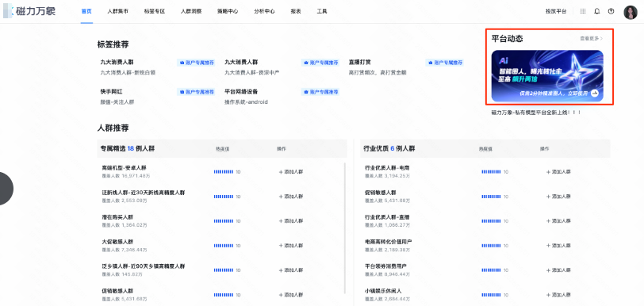Select tag 九大消费人群-新锐白领

(128, 73)
